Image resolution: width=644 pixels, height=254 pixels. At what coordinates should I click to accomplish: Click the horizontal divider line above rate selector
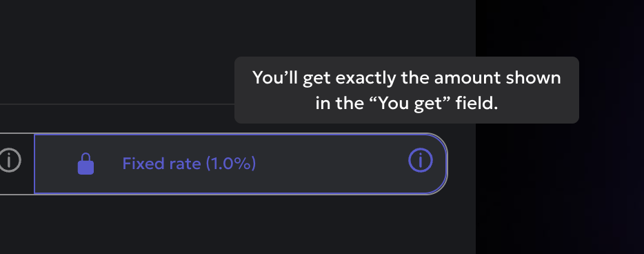(117, 104)
